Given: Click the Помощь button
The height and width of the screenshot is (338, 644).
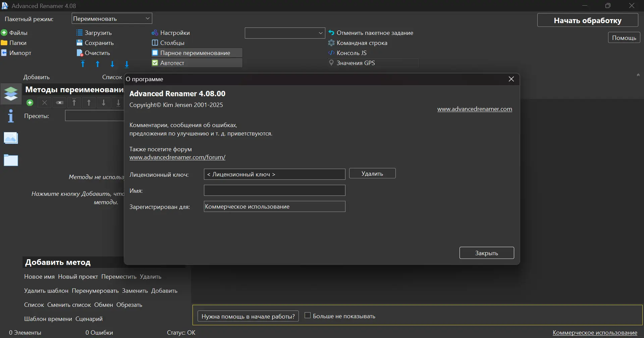Looking at the screenshot, I should (624, 38).
